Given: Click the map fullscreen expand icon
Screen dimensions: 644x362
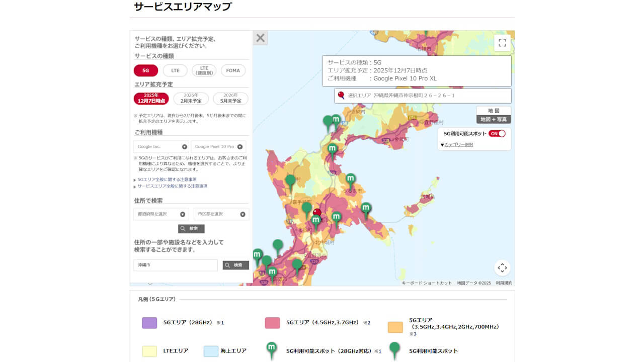Looking at the screenshot, I should coord(502,43).
